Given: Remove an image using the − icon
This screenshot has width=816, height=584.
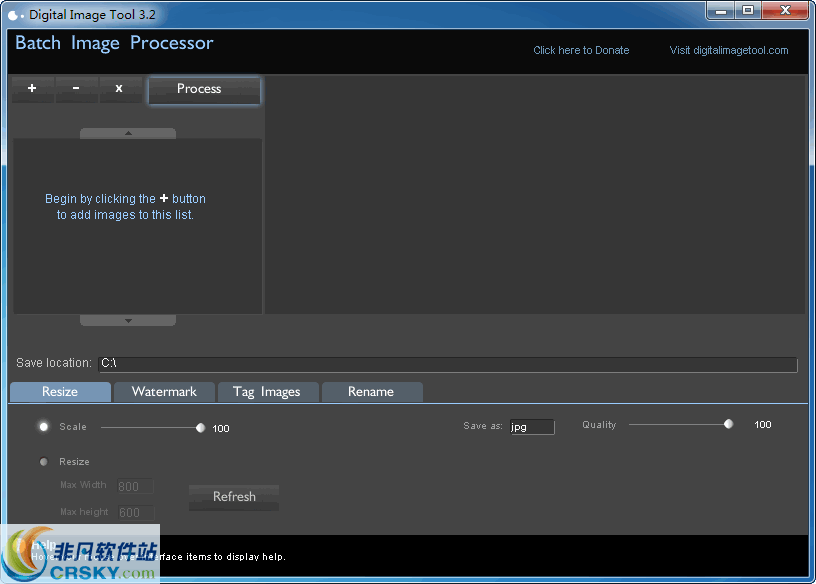Looking at the screenshot, I should click(76, 89).
